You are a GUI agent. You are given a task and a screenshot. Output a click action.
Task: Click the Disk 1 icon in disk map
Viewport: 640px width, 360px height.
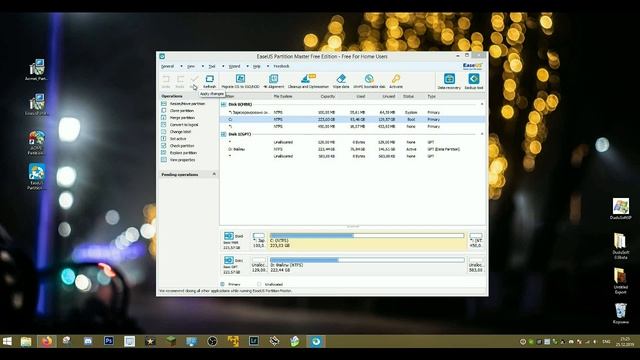click(229, 260)
